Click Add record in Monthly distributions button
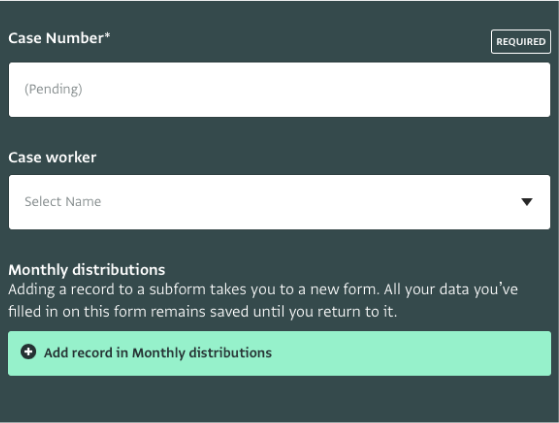The height and width of the screenshot is (423, 559). pos(280,353)
